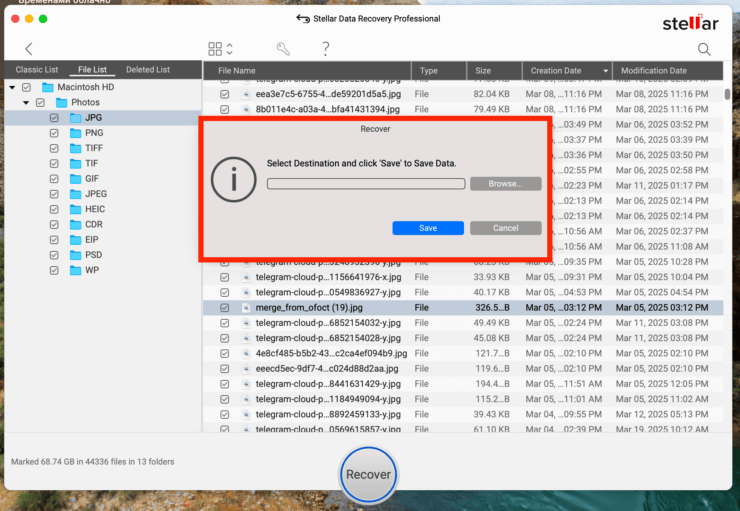Click the wrench settings icon

[x=283, y=49]
